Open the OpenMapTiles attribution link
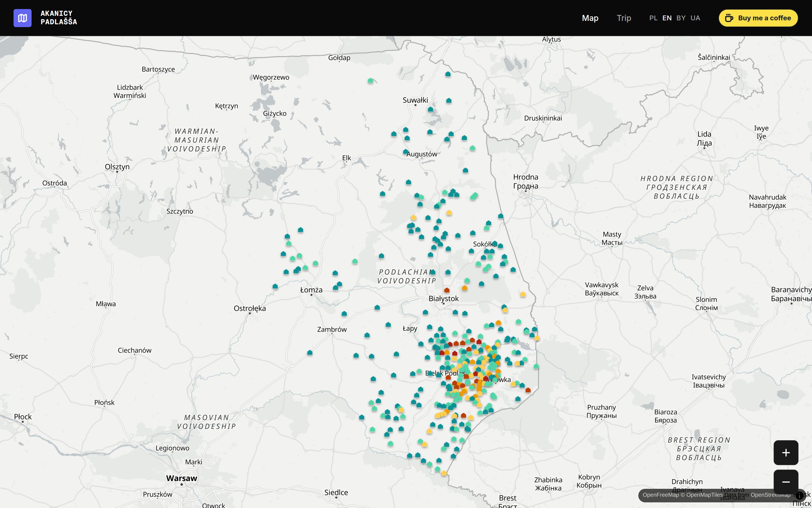 (x=701, y=495)
